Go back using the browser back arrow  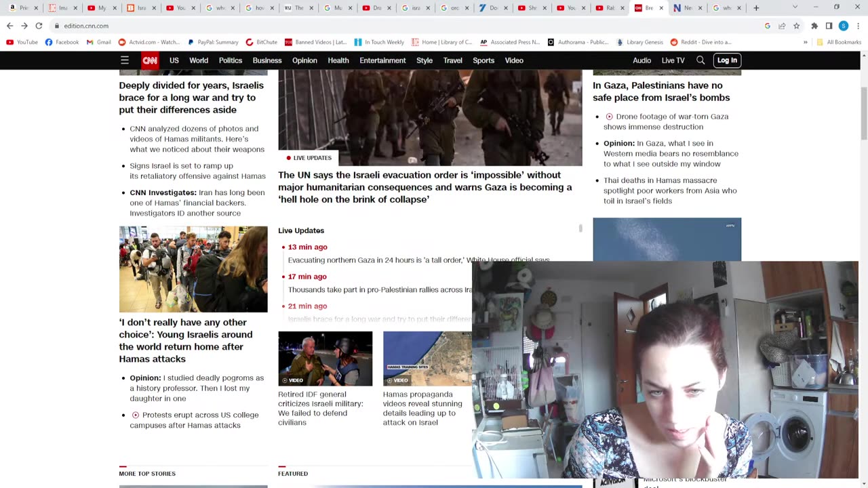coord(9,26)
